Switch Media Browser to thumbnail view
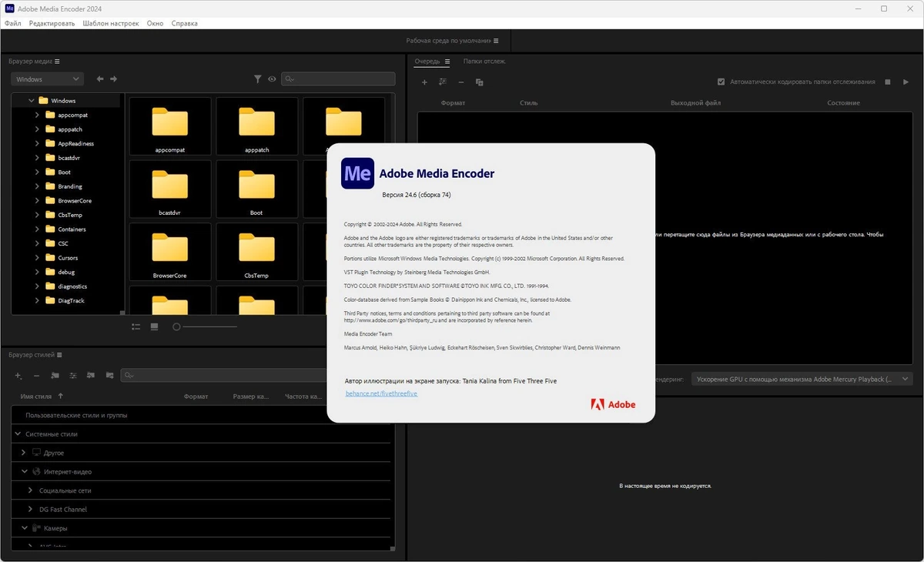The height and width of the screenshot is (562, 924). click(154, 326)
